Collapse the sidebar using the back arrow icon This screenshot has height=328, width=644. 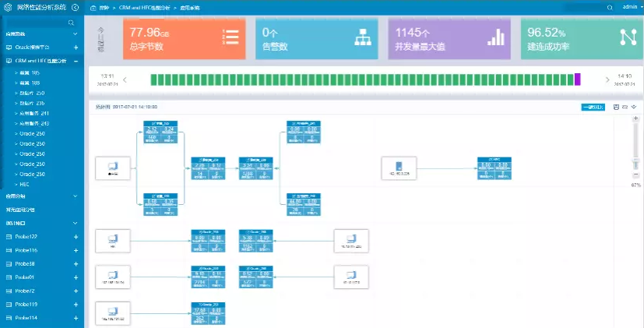(x=75, y=7)
